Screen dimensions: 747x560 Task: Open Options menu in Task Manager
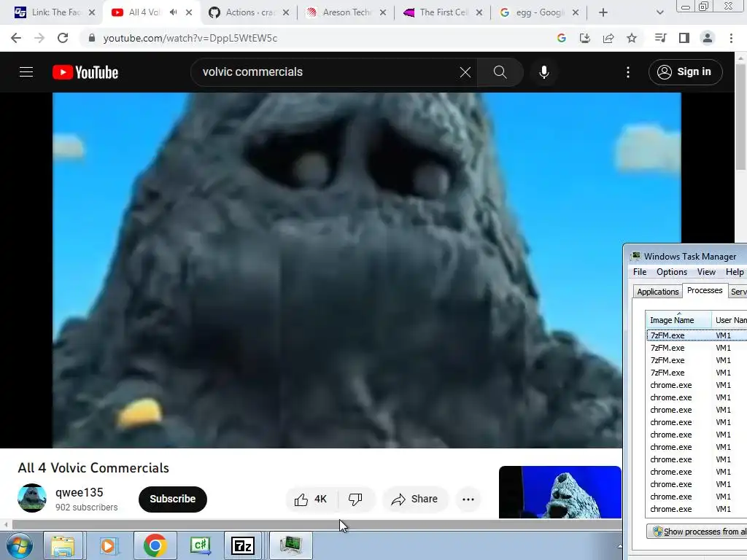coord(672,272)
